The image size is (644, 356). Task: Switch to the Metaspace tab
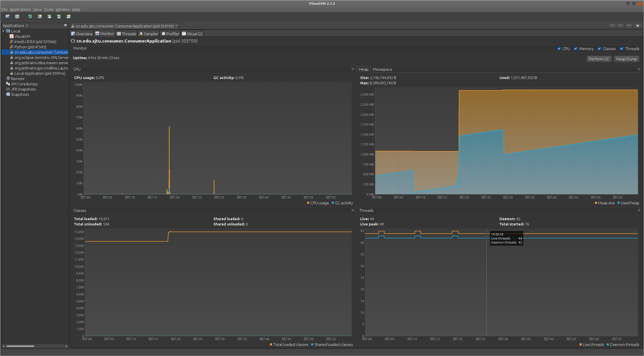coord(382,69)
